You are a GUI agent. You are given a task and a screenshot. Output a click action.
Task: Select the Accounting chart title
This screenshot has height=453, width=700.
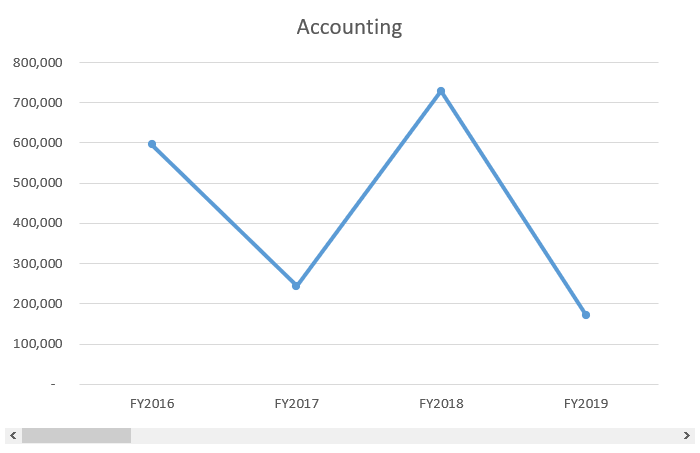pyautogui.click(x=349, y=27)
